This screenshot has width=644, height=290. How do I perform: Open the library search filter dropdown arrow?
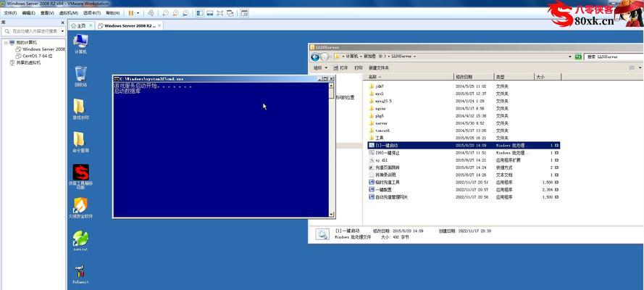point(62,31)
